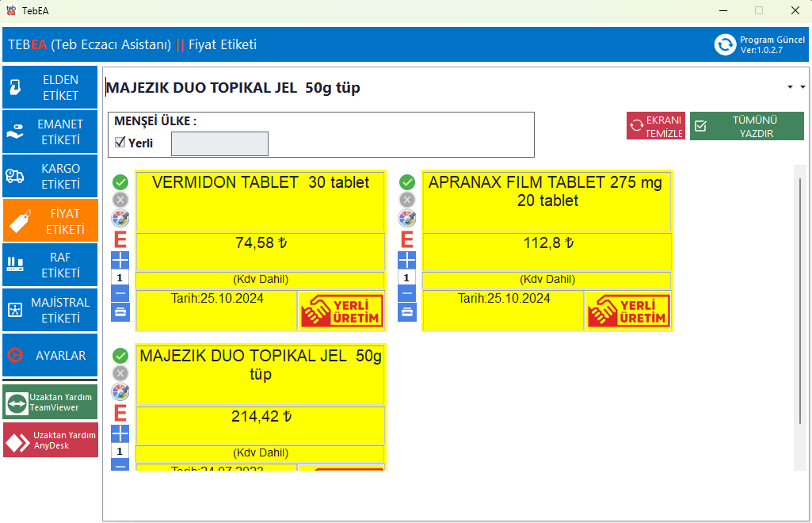Decrease APRANAX label count with minus button
The height and width of the screenshot is (523, 812).
(407, 293)
